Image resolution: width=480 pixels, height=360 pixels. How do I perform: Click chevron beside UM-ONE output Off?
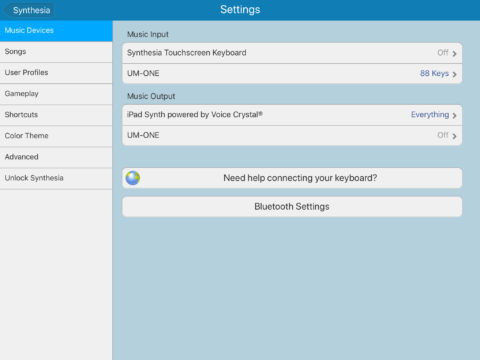click(x=454, y=136)
